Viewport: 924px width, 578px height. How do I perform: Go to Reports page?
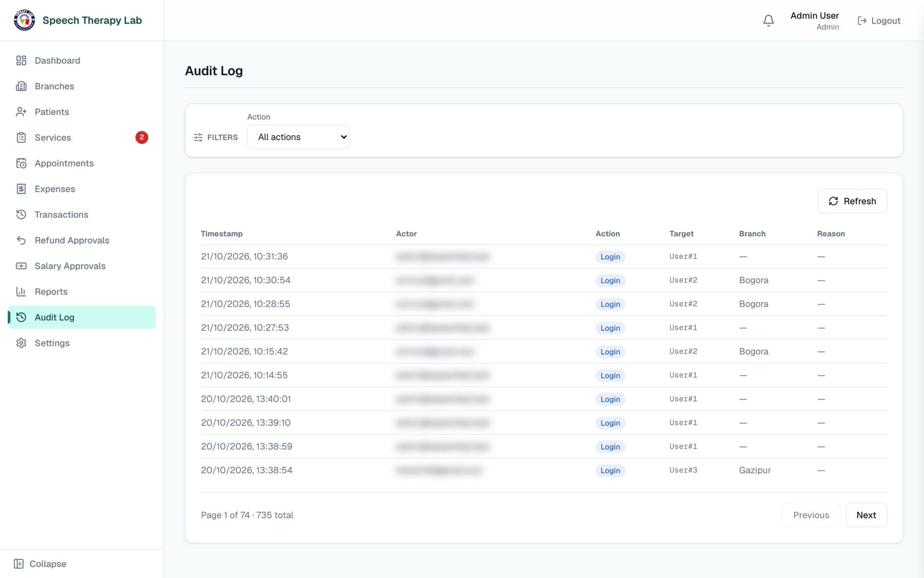[82, 292]
